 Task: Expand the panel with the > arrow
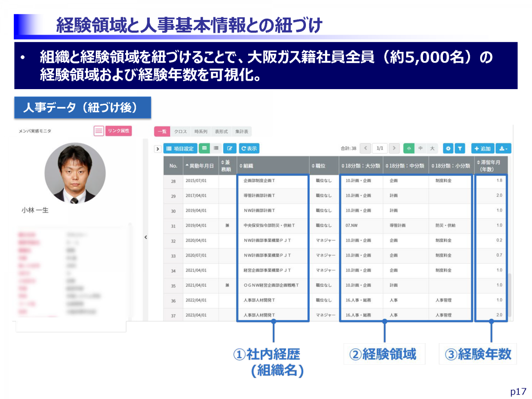157,149
